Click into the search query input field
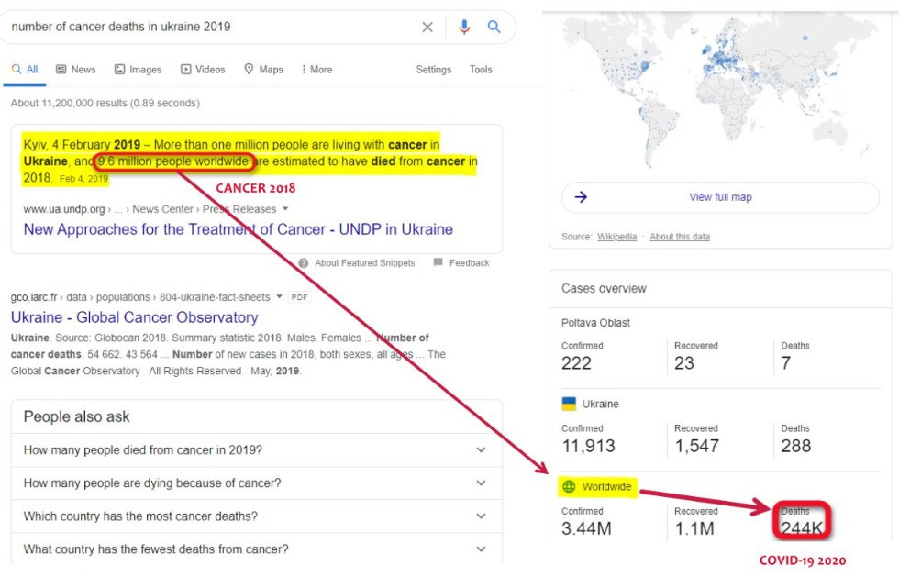The width and height of the screenshot is (899, 588). (212, 27)
